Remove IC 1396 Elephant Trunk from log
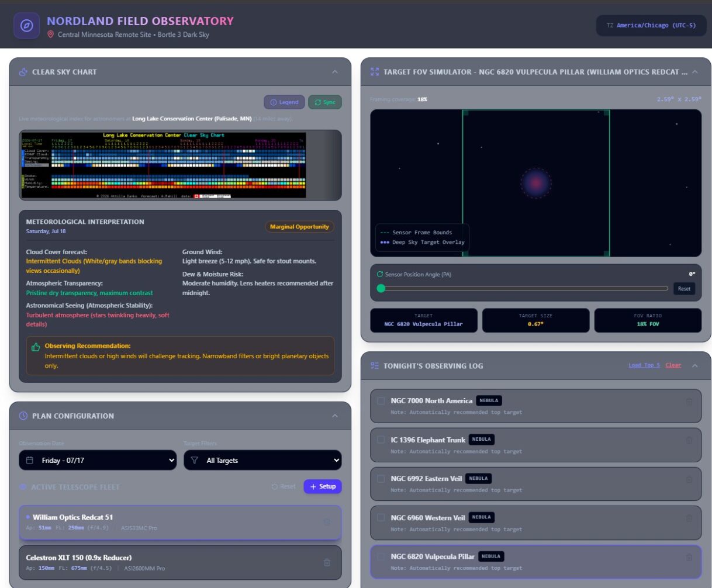712x588 pixels. 689,440
